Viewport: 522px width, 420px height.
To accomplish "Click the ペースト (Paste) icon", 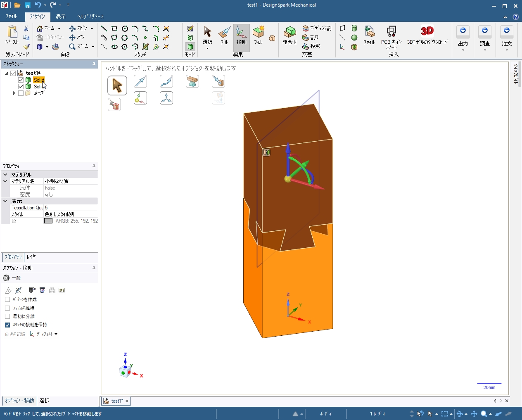I will 12,35.
